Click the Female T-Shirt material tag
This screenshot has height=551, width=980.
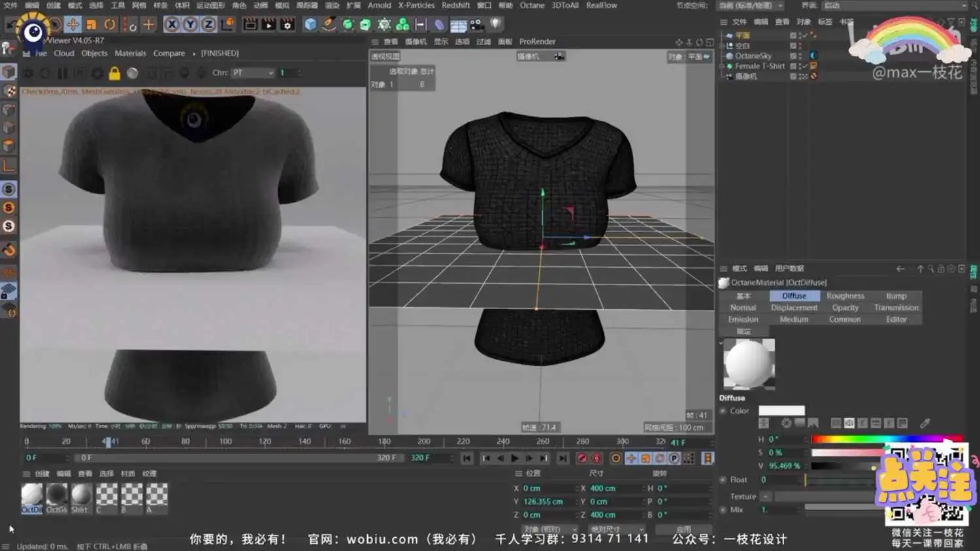[x=814, y=66]
